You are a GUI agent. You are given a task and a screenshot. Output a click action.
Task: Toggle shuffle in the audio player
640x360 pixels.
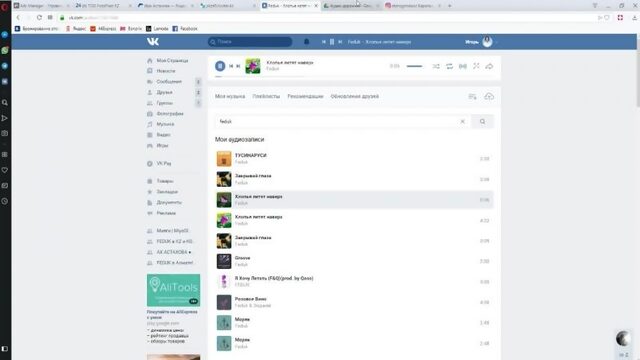436,66
